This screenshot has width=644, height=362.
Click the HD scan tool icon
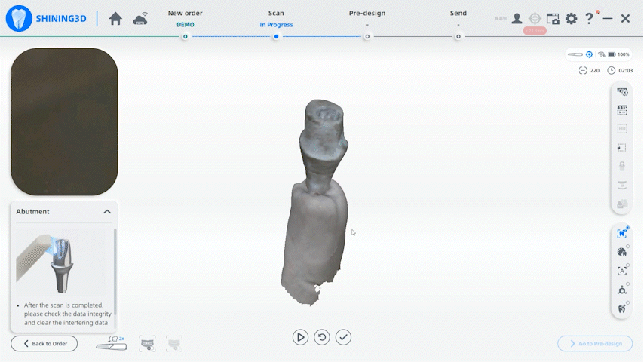[x=622, y=129]
